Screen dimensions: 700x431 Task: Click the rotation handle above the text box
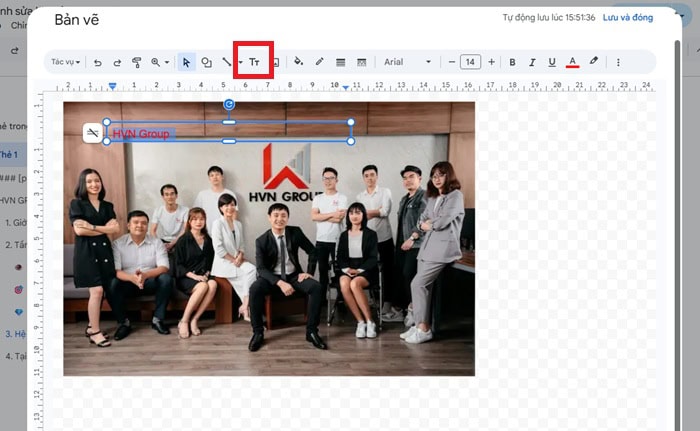[229, 105]
